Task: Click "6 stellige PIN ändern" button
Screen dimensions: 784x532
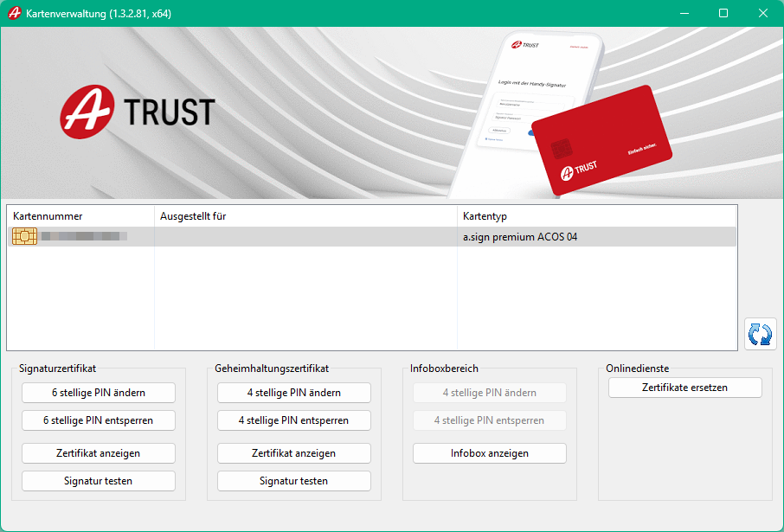Action: pyautogui.click(x=99, y=393)
